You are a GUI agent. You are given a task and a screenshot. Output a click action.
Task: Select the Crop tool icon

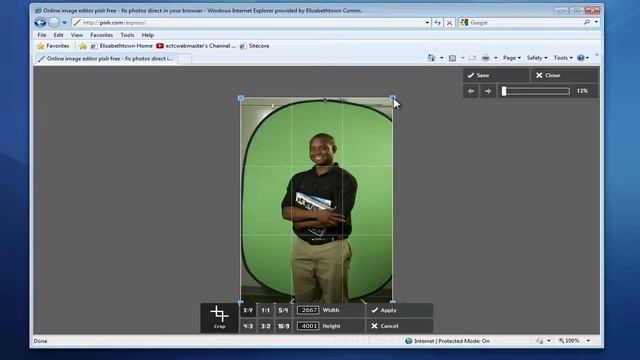(x=219, y=318)
